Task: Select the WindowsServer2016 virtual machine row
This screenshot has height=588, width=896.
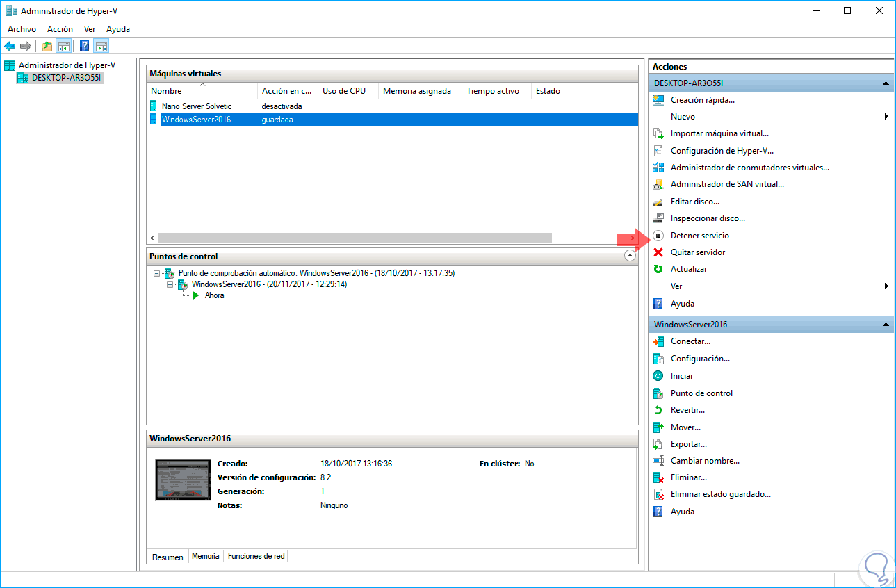Action: (x=392, y=120)
